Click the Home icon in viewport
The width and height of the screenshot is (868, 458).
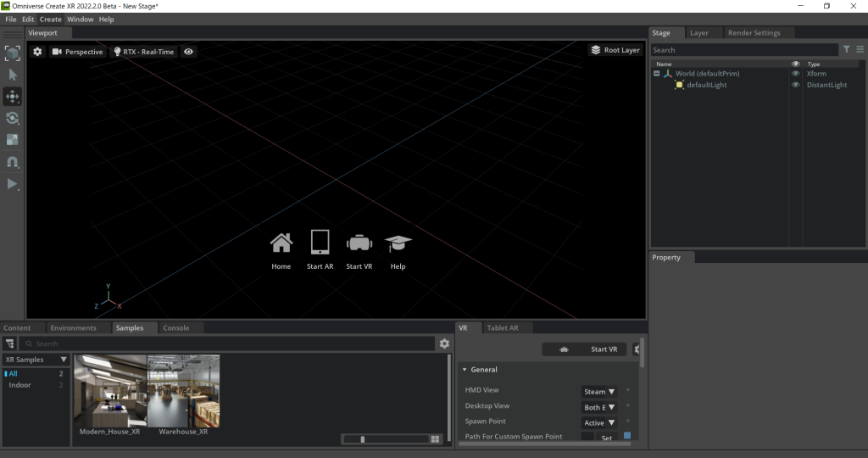(x=281, y=243)
